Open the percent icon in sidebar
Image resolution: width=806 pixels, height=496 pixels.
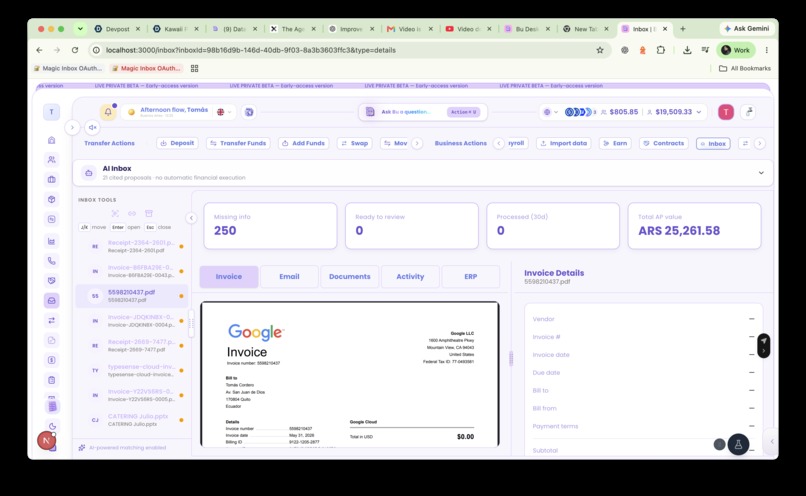tap(51, 219)
